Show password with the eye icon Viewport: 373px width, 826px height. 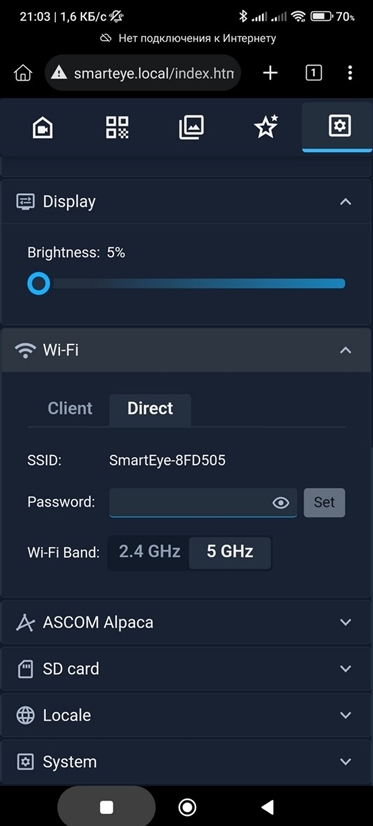(281, 503)
